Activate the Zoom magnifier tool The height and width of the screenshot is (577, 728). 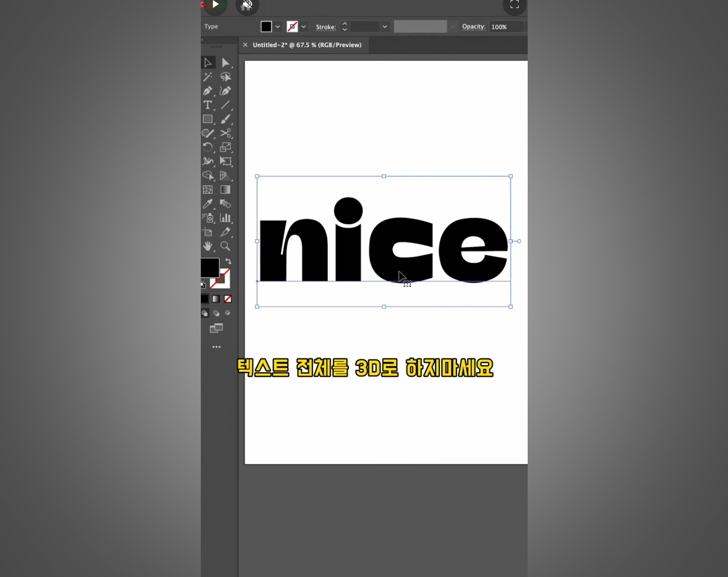[x=225, y=246]
